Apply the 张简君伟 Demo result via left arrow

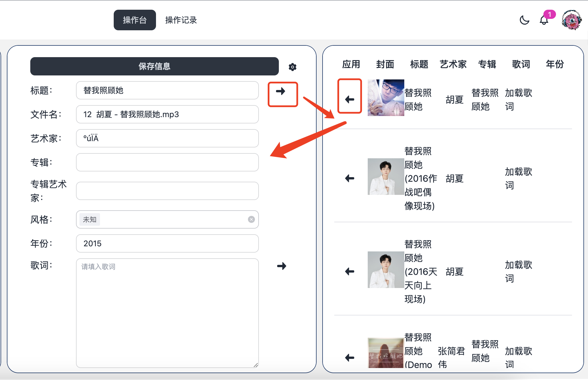(349, 357)
